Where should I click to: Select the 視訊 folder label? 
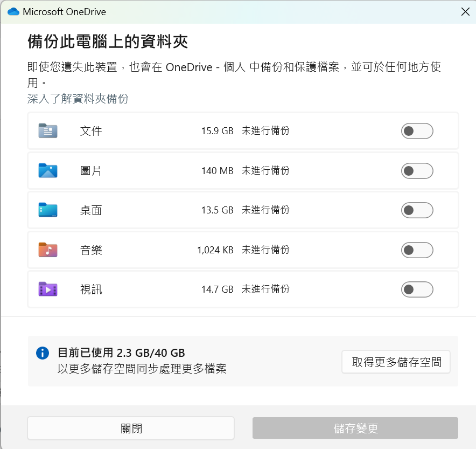pyautogui.click(x=91, y=289)
